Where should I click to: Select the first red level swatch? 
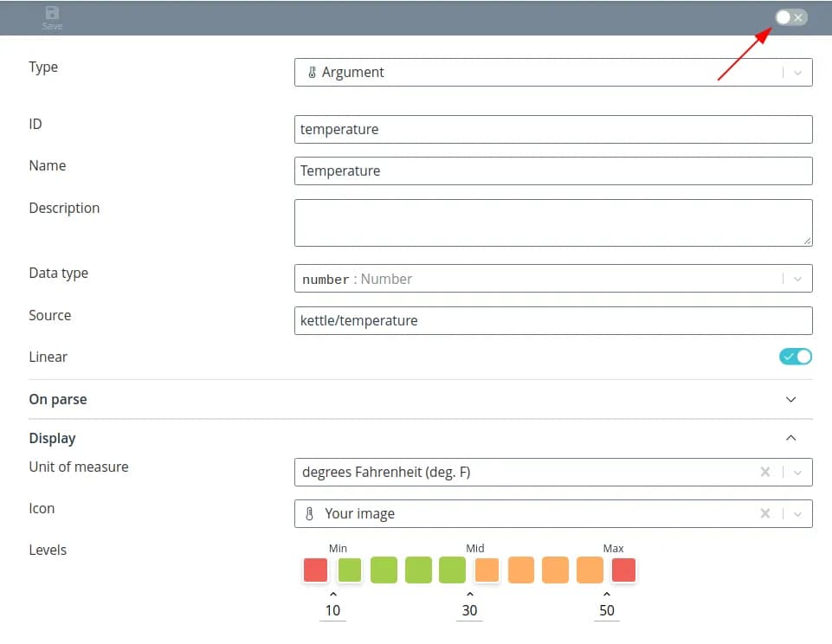[x=316, y=570]
